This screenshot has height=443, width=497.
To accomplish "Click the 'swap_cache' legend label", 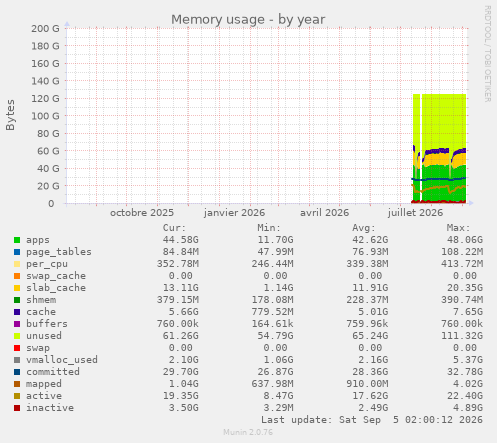I will (56, 276).
